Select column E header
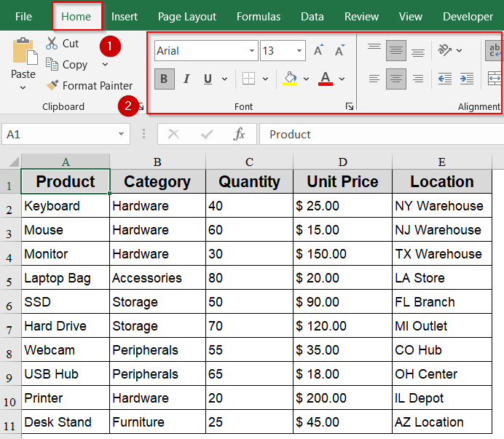The width and height of the screenshot is (504, 439). tap(442, 162)
